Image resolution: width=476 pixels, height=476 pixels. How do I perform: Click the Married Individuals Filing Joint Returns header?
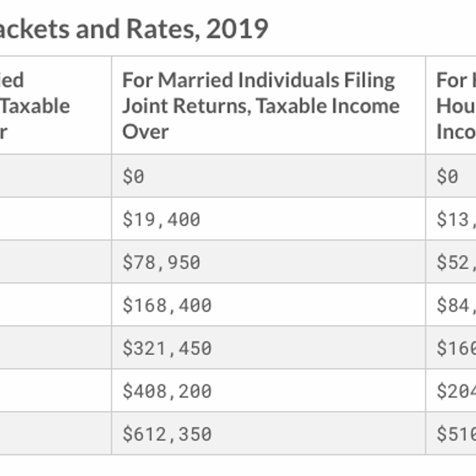click(x=261, y=105)
